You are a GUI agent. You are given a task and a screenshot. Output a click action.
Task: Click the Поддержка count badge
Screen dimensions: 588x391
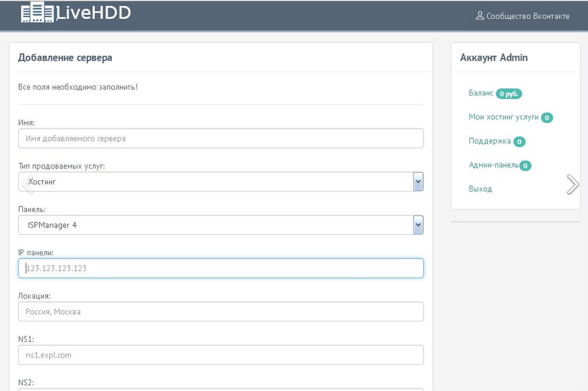pyautogui.click(x=519, y=142)
